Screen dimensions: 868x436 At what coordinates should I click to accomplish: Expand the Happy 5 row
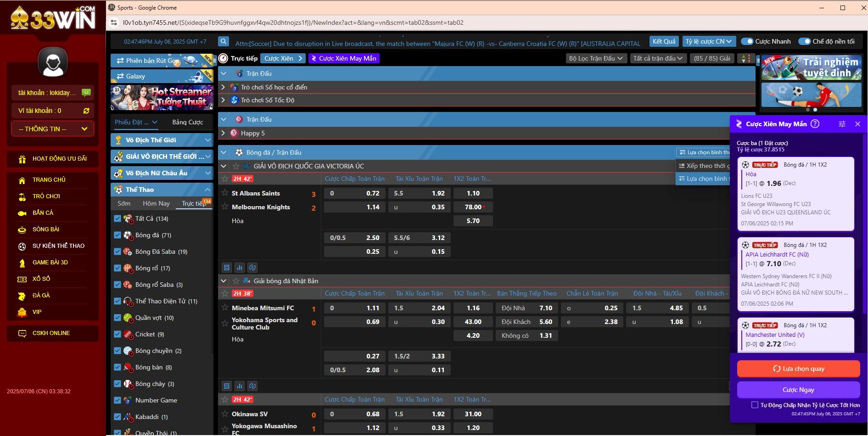(x=223, y=133)
